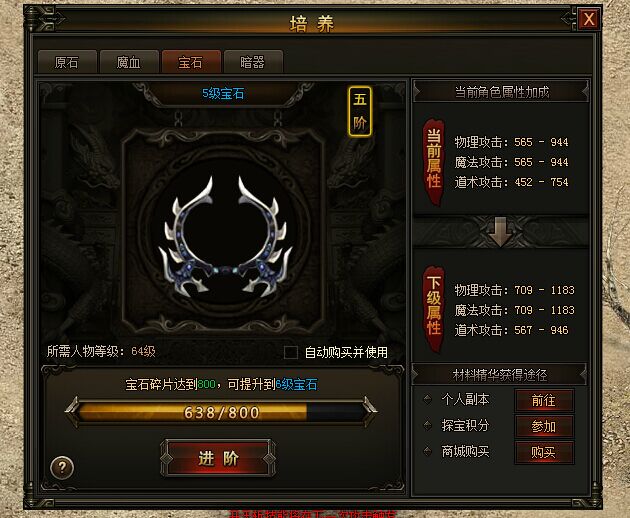Close the 培养 window with X
Image resolution: width=630 pixels, height=518 pixels.
589,19
